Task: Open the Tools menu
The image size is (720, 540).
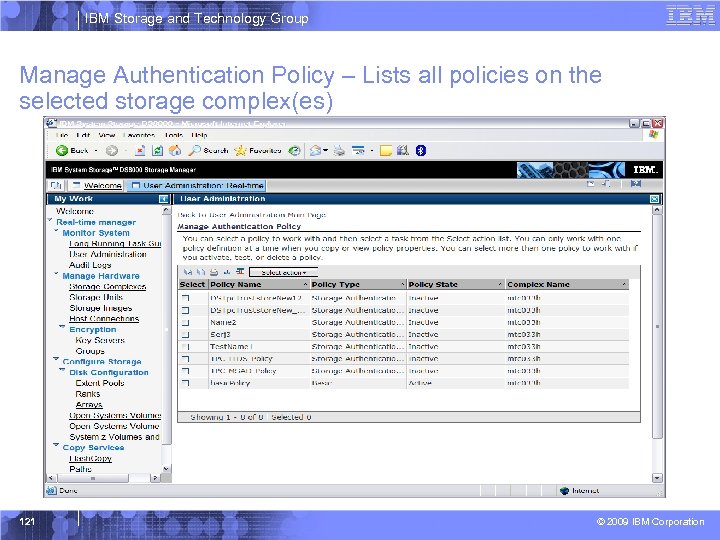Action: click(174, 135)
